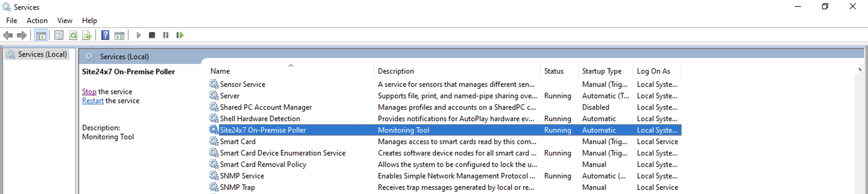Click the vertical scrollbar up arrow

tap(860, 69)
